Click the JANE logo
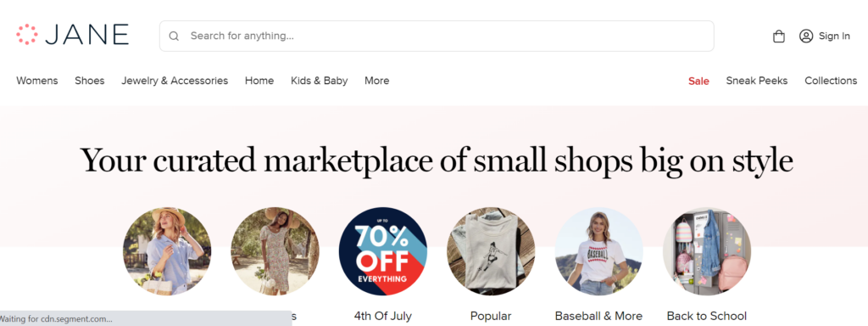The height and width of the screenshot is (326, 868). coord(73,34)
